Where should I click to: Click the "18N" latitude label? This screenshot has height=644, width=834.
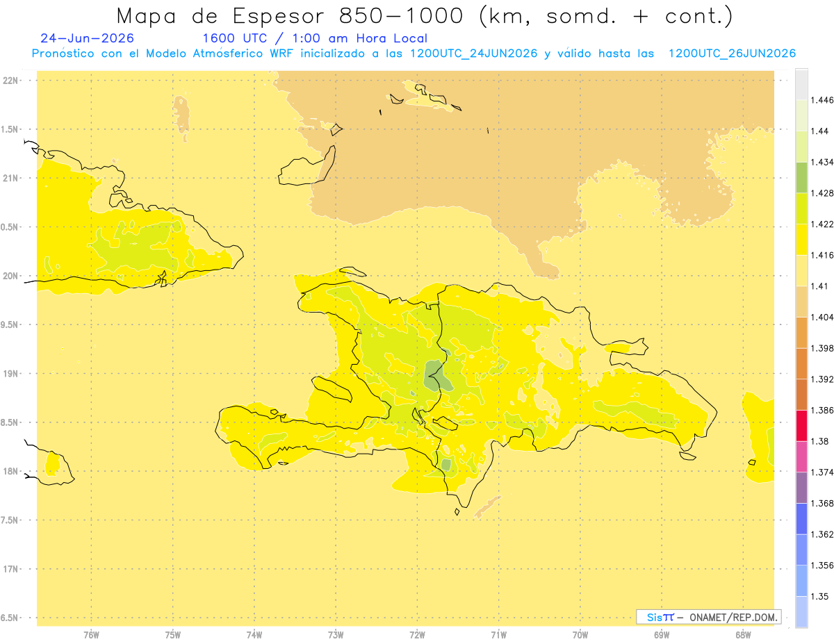click(10, 471)
